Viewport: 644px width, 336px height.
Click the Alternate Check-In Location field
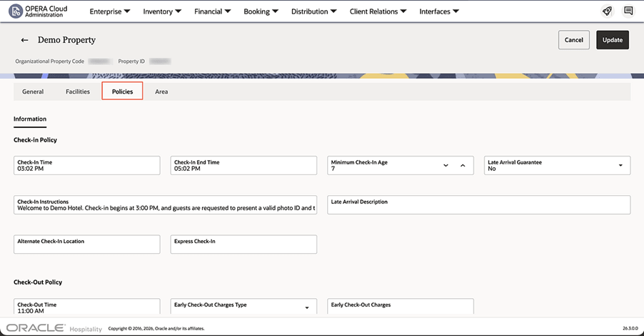(86, 244)
